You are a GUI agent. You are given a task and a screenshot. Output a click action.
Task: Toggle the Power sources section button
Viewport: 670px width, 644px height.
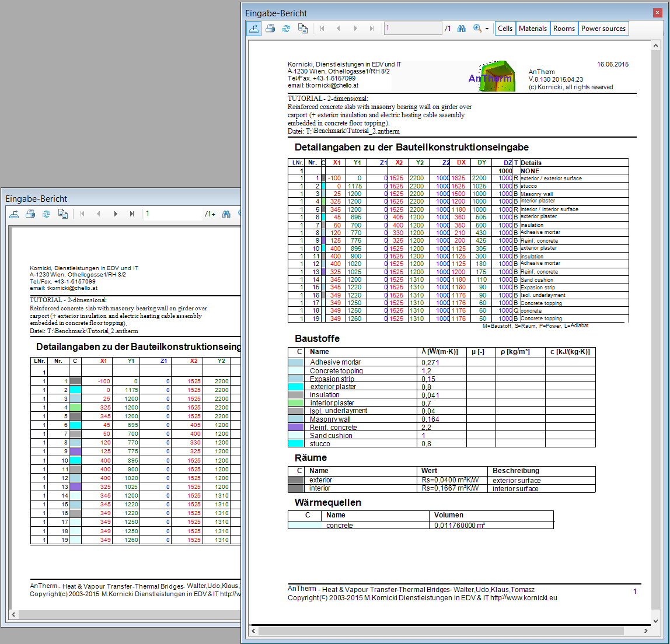coord(603,28)
